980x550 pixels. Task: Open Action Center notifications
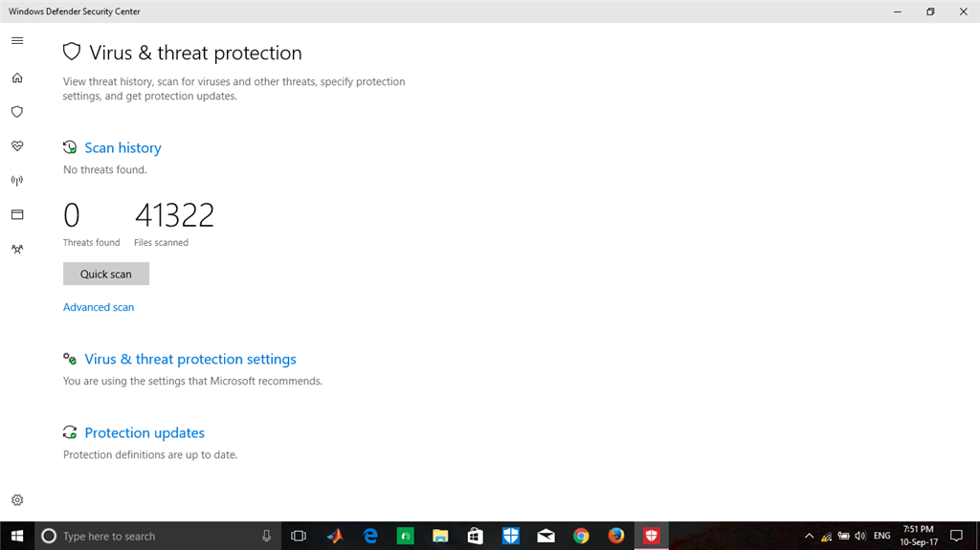pos(956,536)
